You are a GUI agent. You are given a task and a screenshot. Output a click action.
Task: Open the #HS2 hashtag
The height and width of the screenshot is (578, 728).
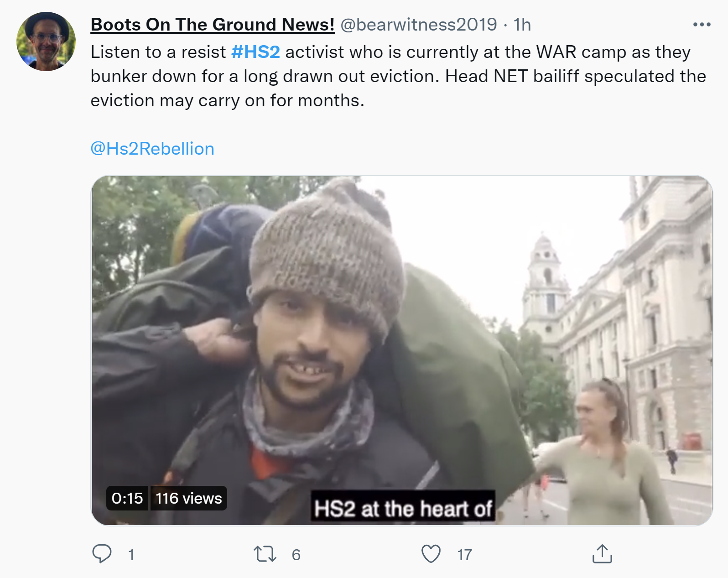tap(255, 52)
